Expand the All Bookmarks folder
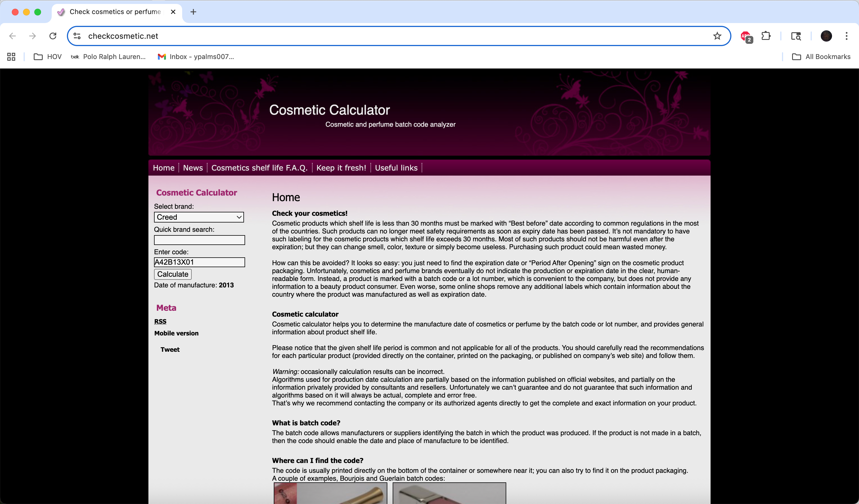The width and height of the screenshot is (859, 504). coord(821,56)
